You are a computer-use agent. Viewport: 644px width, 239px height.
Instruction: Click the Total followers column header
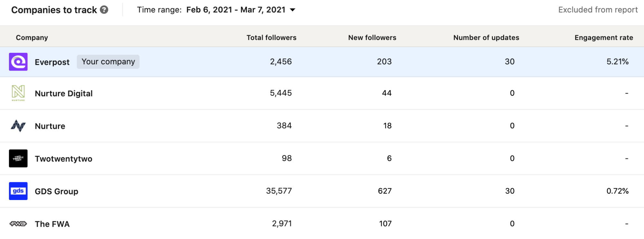click(x=272, y=38)
